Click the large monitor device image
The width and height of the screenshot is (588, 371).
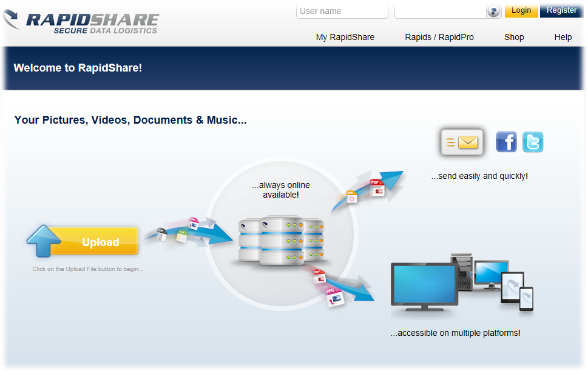424,287
